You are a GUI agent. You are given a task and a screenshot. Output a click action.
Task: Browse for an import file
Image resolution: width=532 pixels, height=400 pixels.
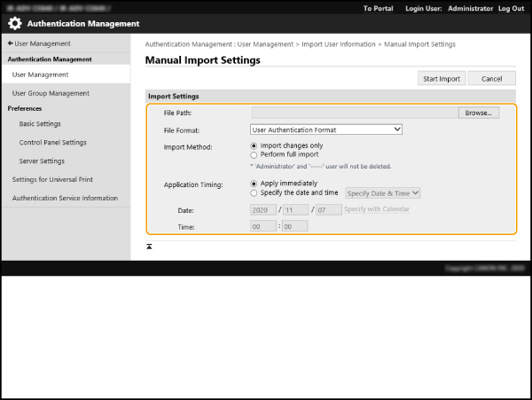[x=480, y=114]
